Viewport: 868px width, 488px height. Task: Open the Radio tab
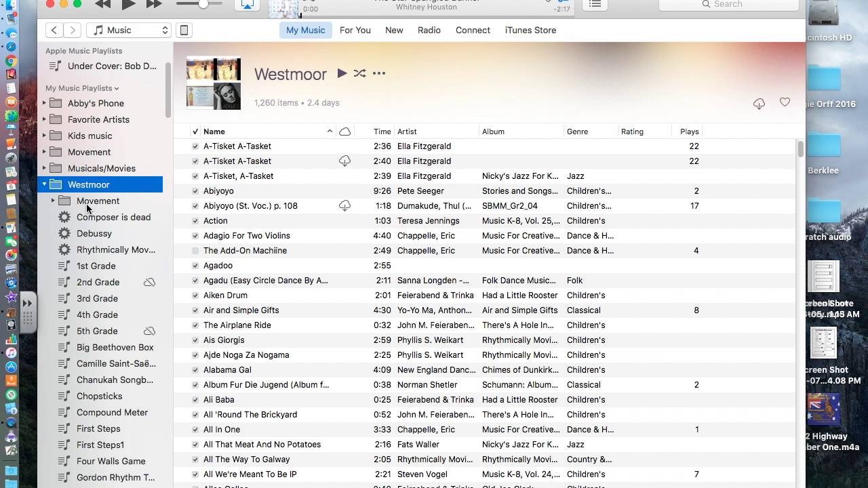429,30
